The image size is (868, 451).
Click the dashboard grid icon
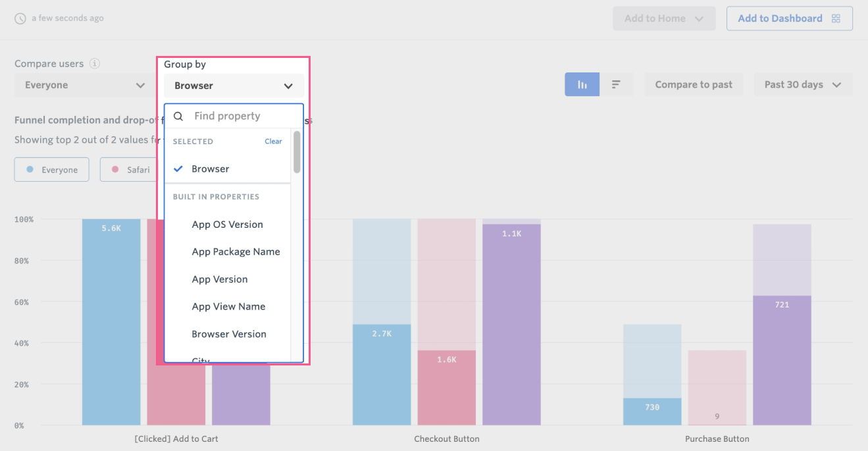point(836,18)
